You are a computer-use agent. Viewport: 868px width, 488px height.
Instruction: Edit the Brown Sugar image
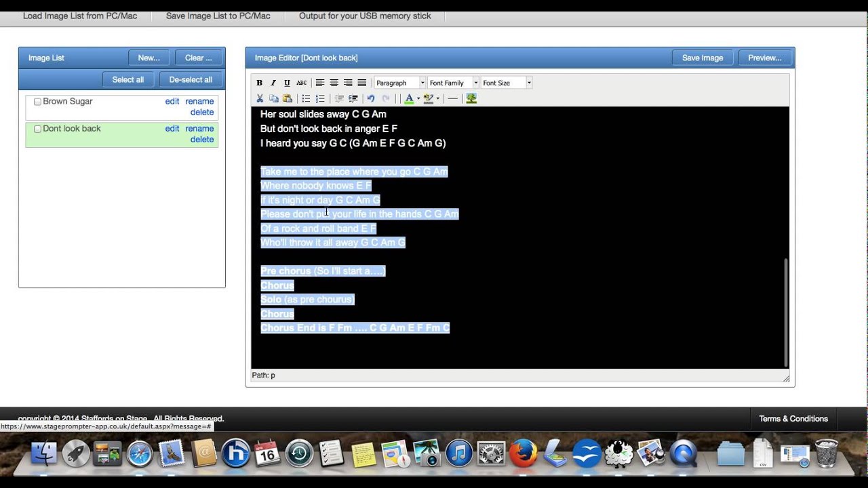172,101
